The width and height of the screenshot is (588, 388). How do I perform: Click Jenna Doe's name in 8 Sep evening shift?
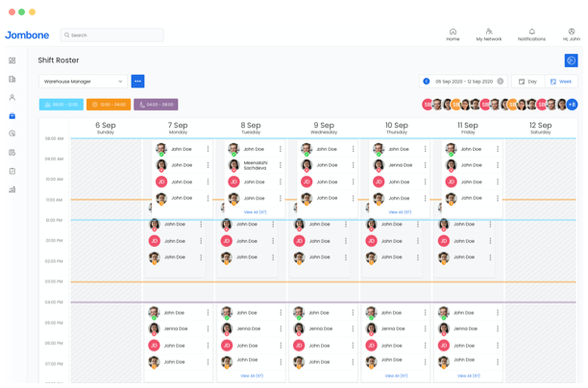249,328
